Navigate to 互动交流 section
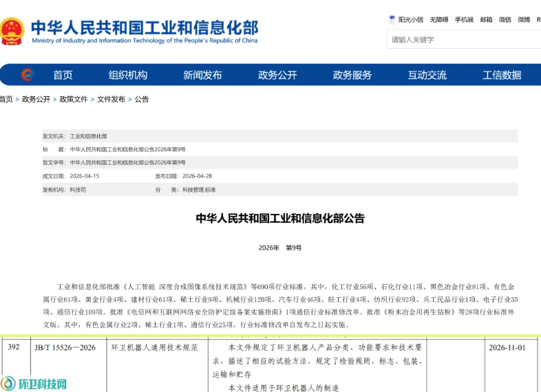Image resolution: width=541 pixels, height=392 pixels. coord(427,75)
